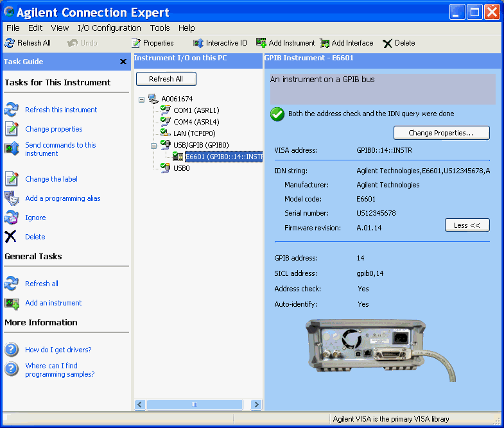Open How do I get drivers link

(x=58, y=350)
